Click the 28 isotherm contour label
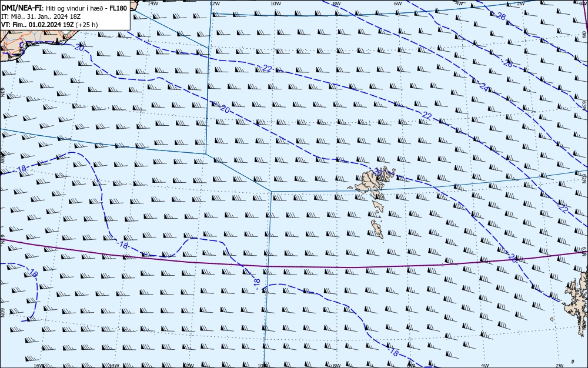This screenshot has height=368, width=588. coord(500,16)
